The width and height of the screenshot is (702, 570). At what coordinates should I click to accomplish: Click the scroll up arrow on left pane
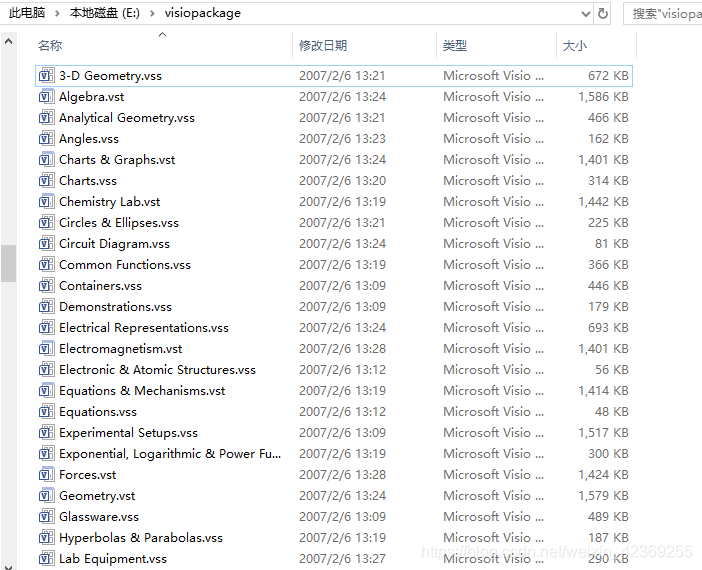8,42
